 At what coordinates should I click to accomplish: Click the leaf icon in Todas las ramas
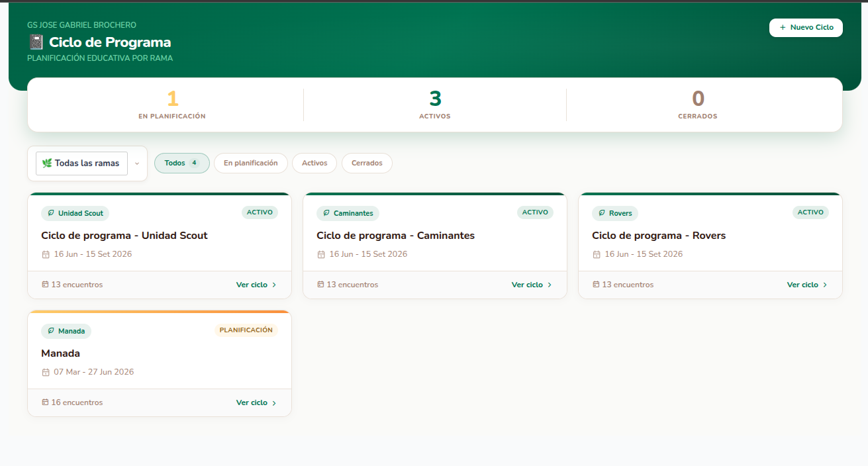[47, 163]
